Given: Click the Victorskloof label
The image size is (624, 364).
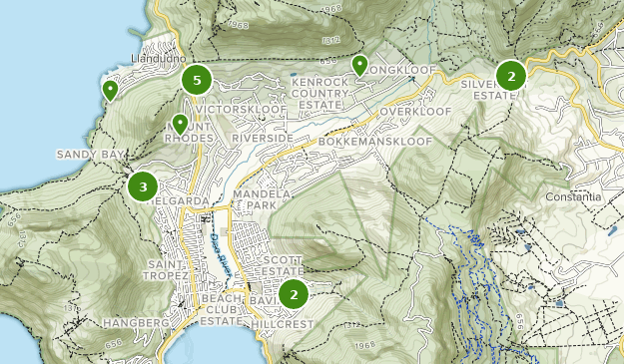Looking at the screenshot, I should (241, 110).
